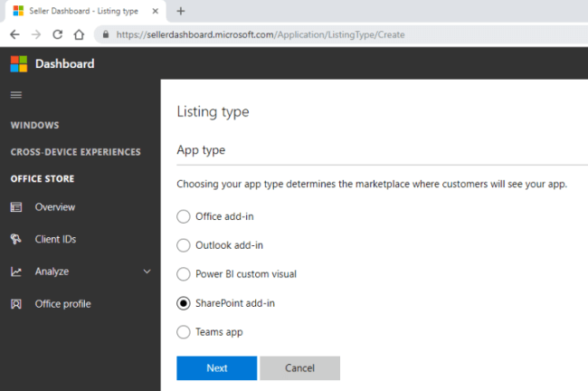Image resolution: width=588 pixels, height=391 pixels.
Task: Go to Overview in sidebar
Action: point(55,207)
